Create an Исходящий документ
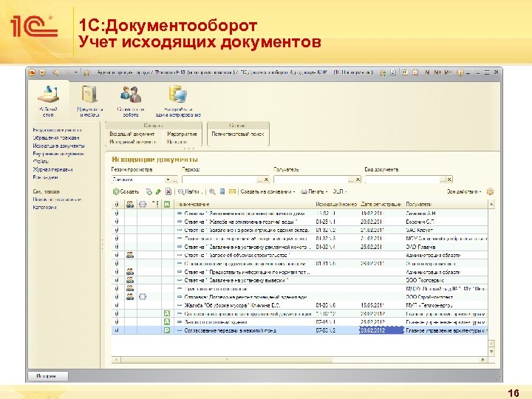Image resolution: width=532 pixels, height=399 pixels. pyautogui.click(x=133, y=142)
